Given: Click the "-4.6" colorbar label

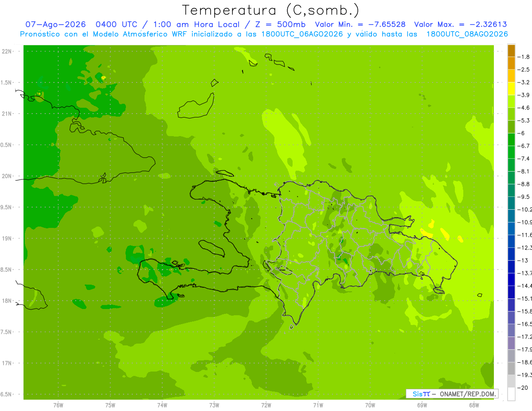Looking at the screenshot, I should click(x=524, y=108).
